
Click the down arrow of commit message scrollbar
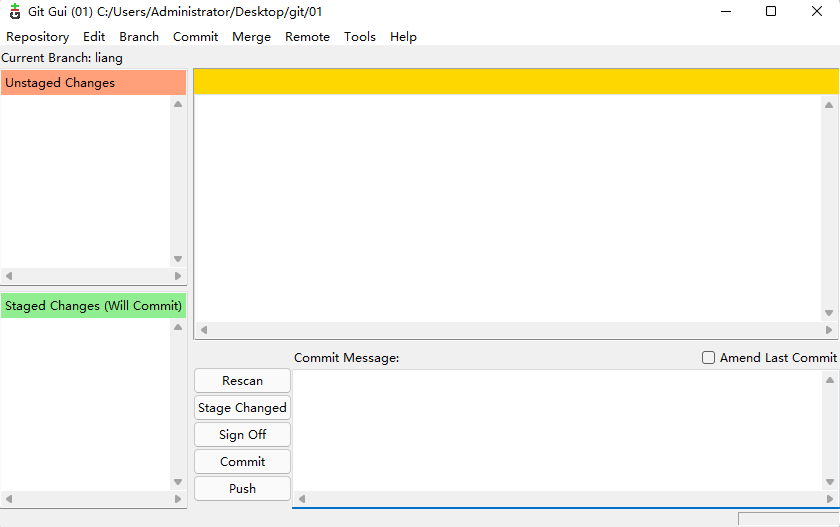(830, 482)
